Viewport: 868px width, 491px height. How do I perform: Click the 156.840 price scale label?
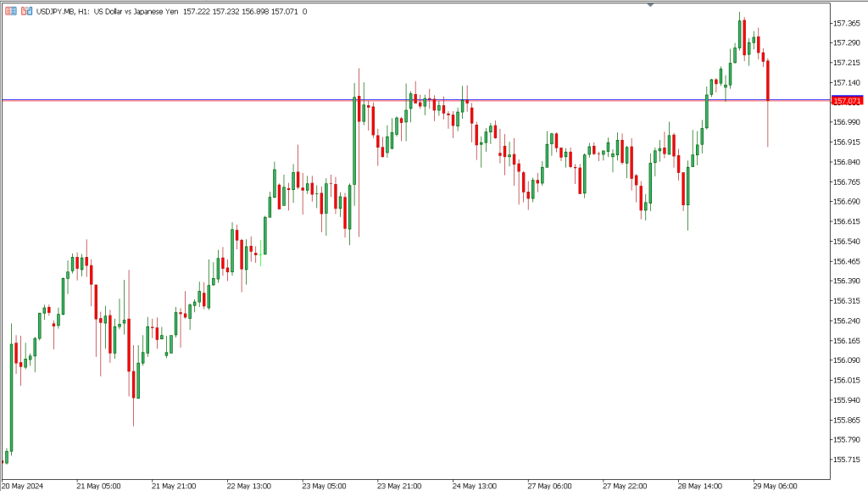847,162
